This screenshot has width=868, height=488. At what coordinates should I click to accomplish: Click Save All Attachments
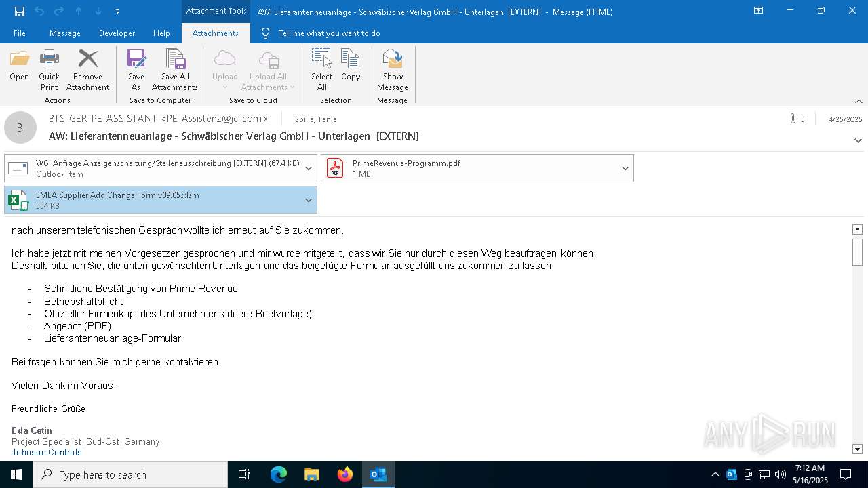[175, 70]
